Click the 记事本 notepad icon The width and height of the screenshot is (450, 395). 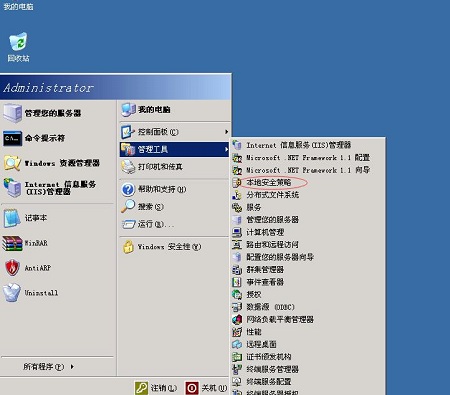tap(12, 218)
